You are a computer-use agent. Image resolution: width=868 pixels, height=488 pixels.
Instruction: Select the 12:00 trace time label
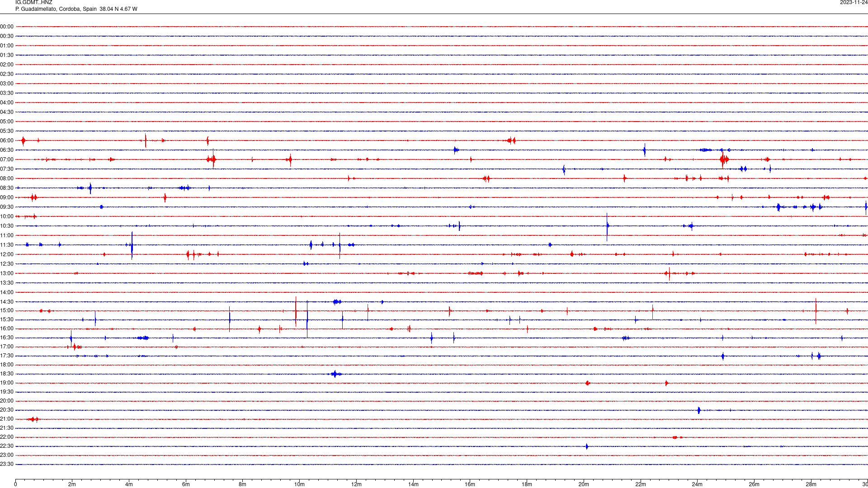[7, 255]
